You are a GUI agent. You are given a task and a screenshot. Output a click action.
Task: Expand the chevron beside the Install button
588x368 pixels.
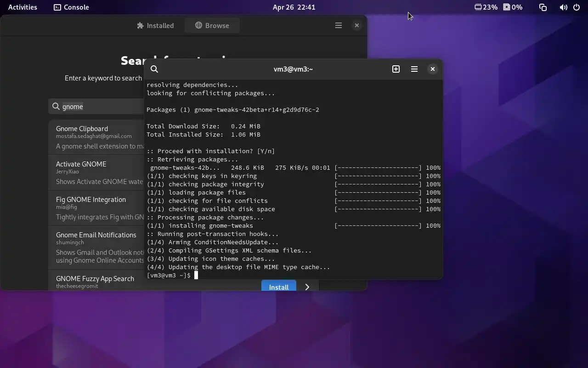[x=307, y=287]
